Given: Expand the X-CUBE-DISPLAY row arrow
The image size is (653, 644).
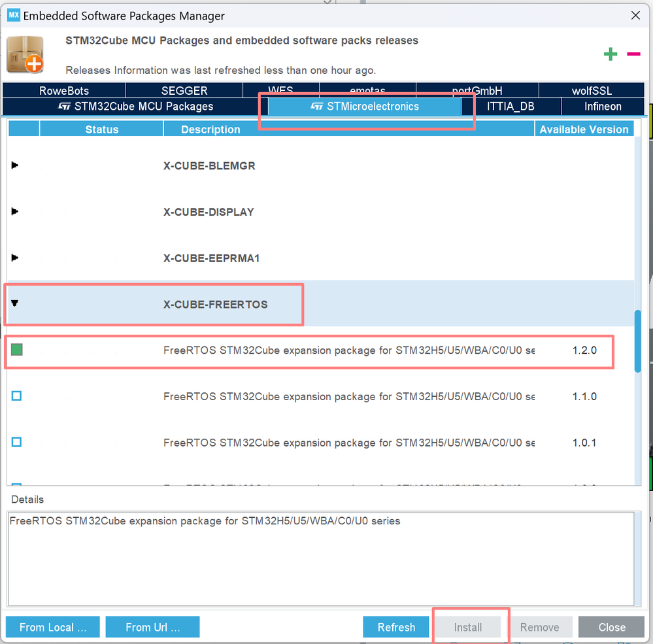Looking at the screenshot, I should (15, 212).
